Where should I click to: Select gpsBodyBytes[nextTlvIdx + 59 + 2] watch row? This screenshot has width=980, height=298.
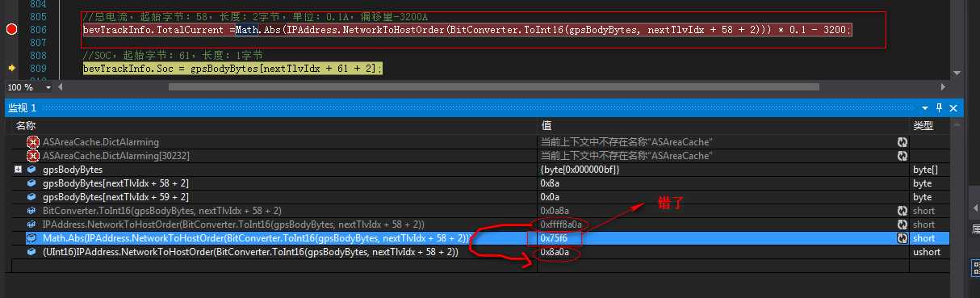pyautogui.click(x=115, y=197)
